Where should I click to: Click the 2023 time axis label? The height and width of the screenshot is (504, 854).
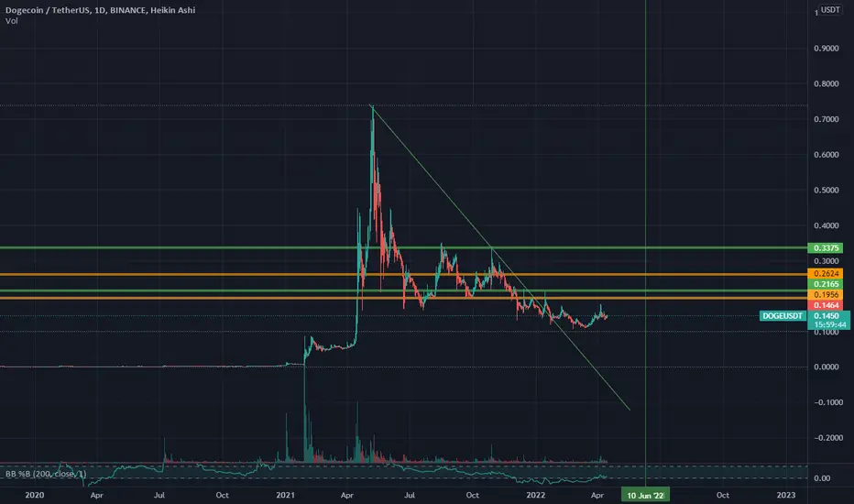[x=786, y=495]
